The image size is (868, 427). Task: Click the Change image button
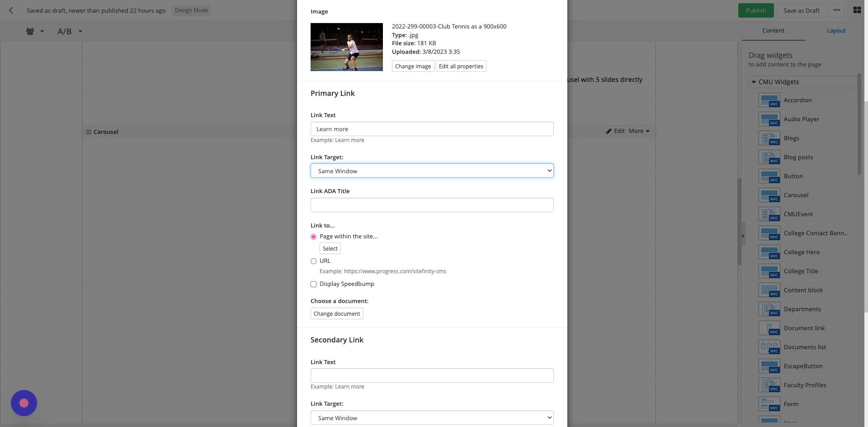pyautogui.click(x=413, y=66)
